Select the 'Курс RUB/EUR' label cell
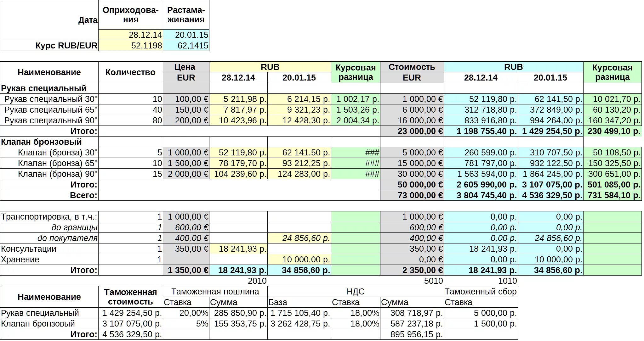The image size is (644, 341). click(49, 46)
